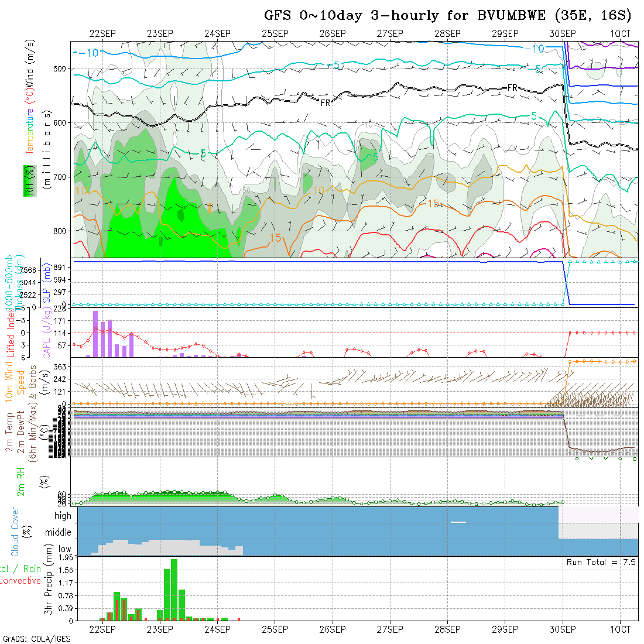
Task: Open the GrADS: COLA/IGES credit text
Action: click(x=36, y=639)
